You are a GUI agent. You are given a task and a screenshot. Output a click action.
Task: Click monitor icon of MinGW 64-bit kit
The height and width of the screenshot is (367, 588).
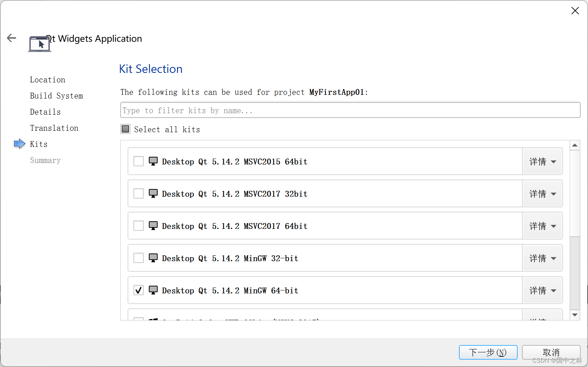point(153,290)
